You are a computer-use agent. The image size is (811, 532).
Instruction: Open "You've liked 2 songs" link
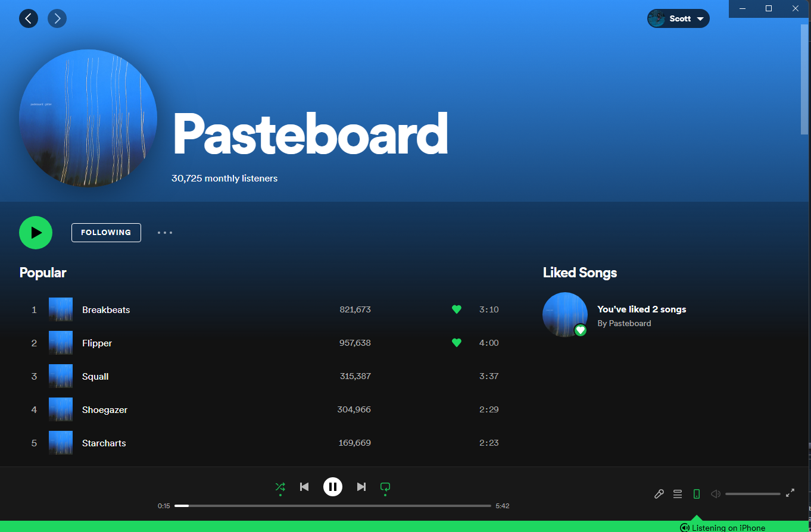point(642,309)
